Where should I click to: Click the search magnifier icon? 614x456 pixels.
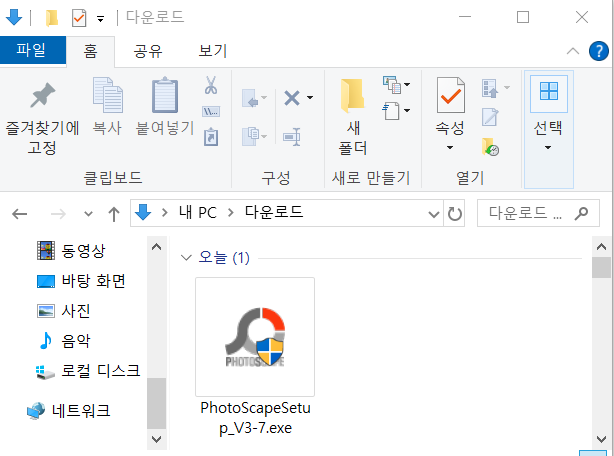click(581, 213)
